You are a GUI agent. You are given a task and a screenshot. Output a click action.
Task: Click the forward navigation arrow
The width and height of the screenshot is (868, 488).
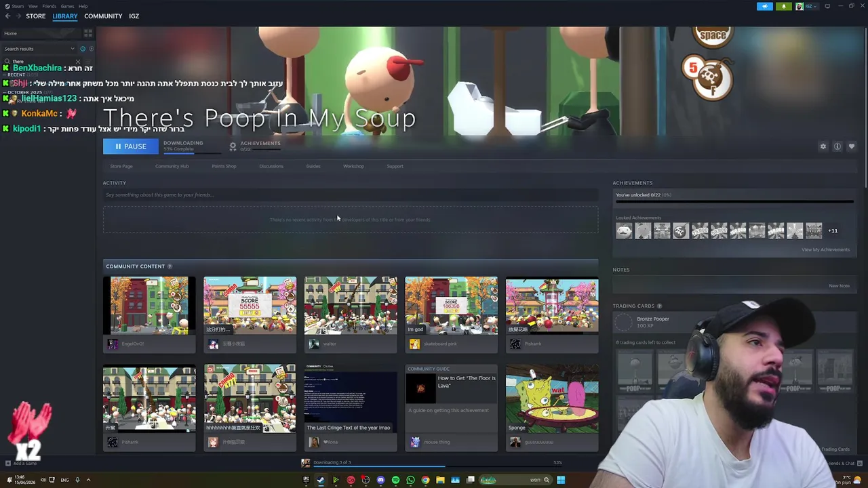pyautogui.click(x=18, y=16)
